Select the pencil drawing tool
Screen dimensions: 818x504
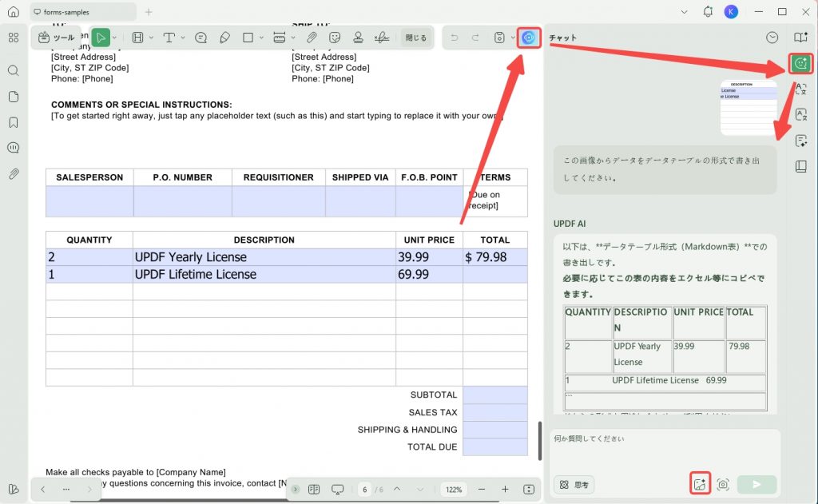tap(224, 38)
